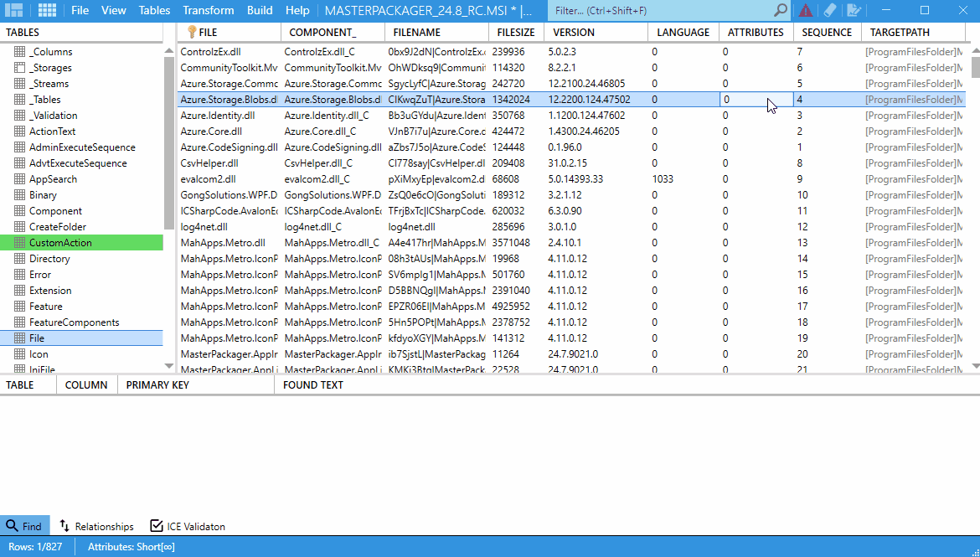Screen dimensions: 980x557
Task: Select the CreateFolder table
Action: tap(82, 227)
